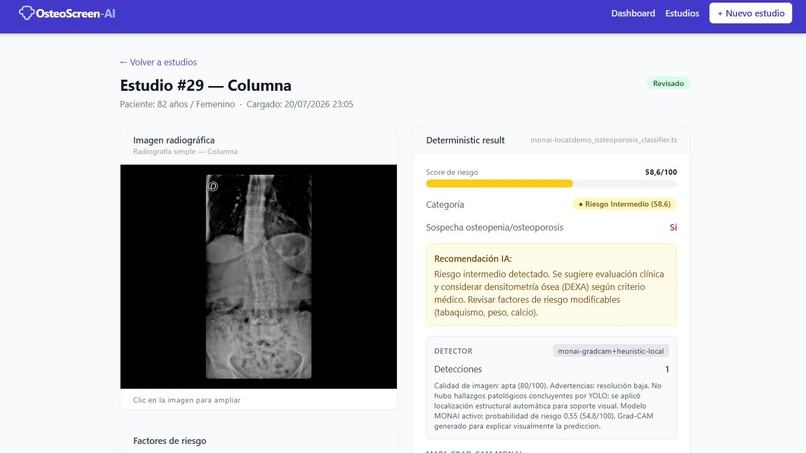Select the Riesgo Intermedio (58.6) badge
806x453 pixels.
(x=625, y=204)
